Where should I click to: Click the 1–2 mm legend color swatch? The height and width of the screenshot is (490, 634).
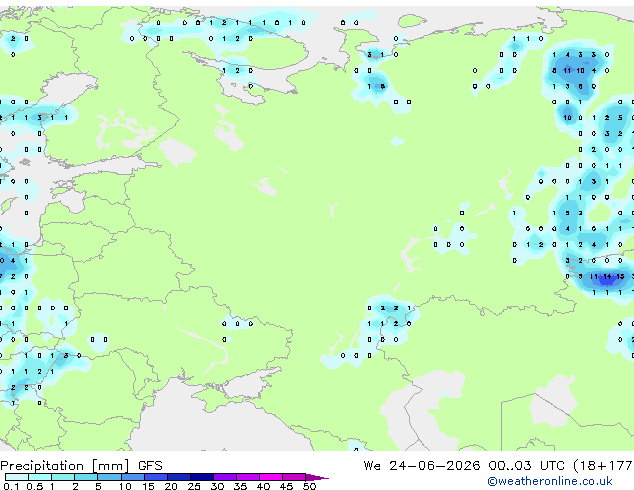coord(63,477)
